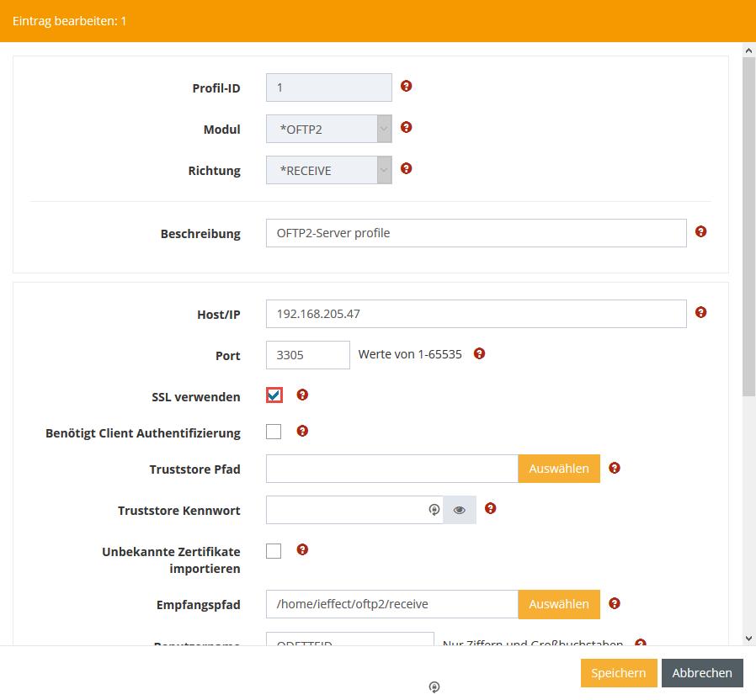756x700 pixels.
Task: Cancel editing with Abbrechen button
Action: 702,673
